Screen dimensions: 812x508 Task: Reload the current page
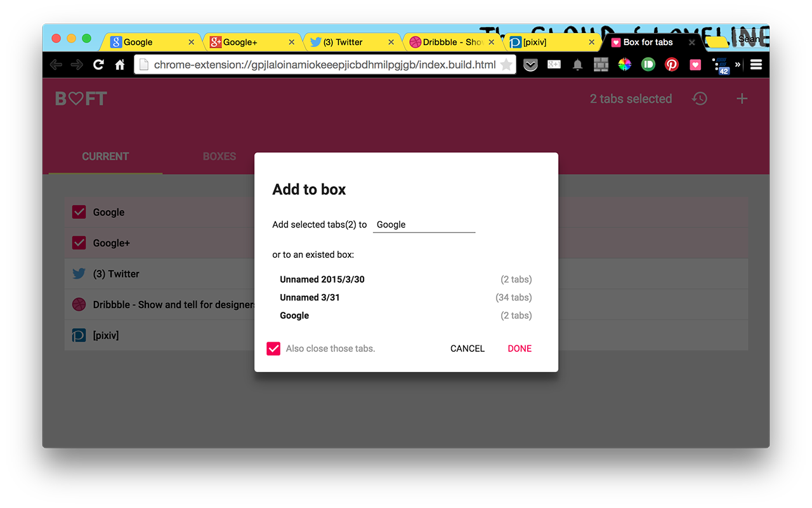tap(98, 65)
